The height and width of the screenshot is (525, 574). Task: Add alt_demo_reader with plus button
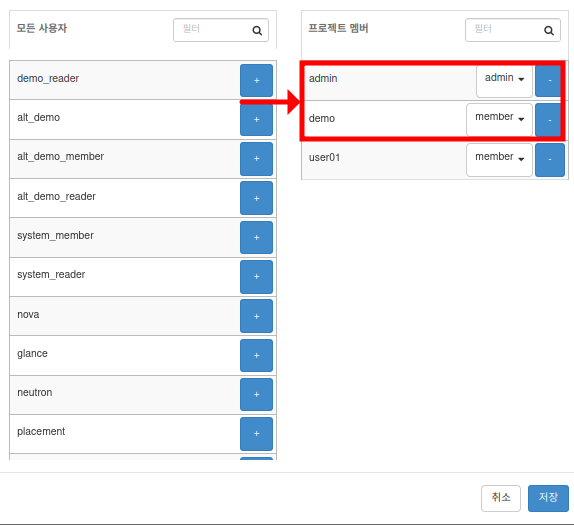256,198
